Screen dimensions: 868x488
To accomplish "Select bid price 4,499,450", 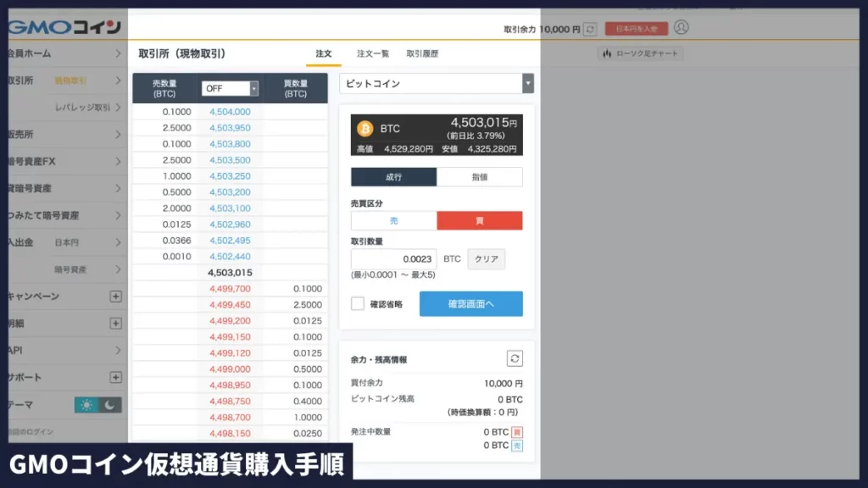I will (x=230, y=305).
